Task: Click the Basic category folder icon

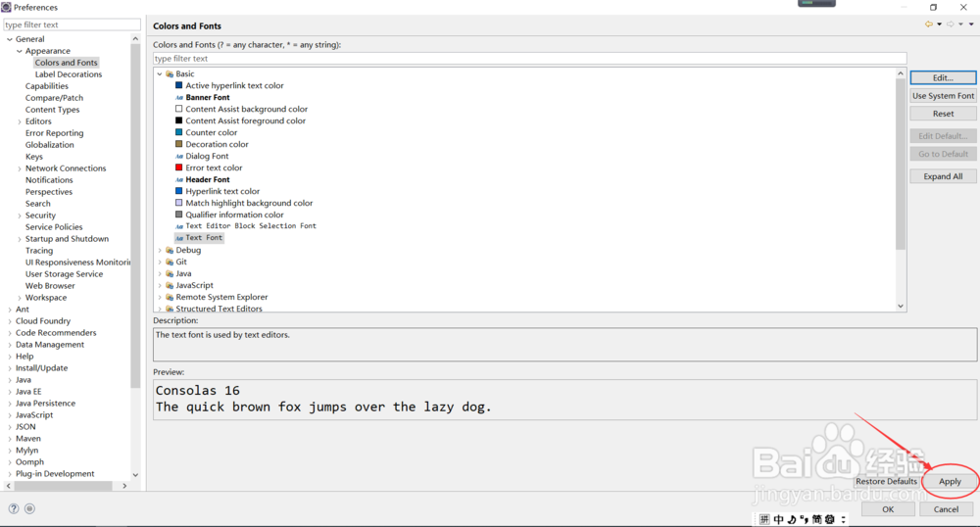Action: click(x=170, y=73)
